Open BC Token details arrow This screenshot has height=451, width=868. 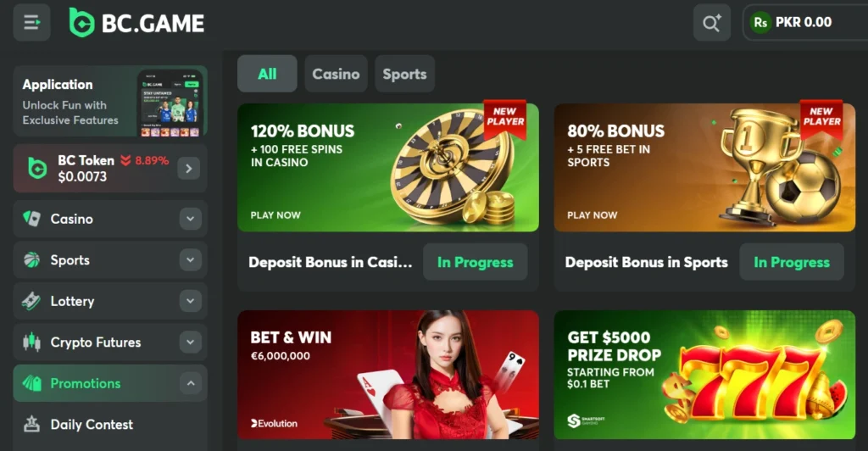[189, 168]
